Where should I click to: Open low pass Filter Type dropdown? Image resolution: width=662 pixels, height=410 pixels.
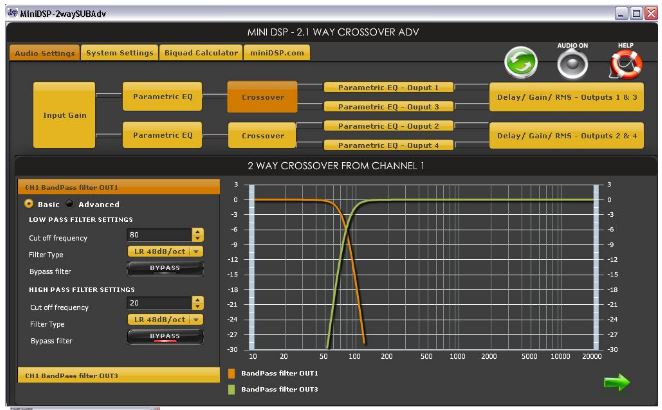coord(165,251)
